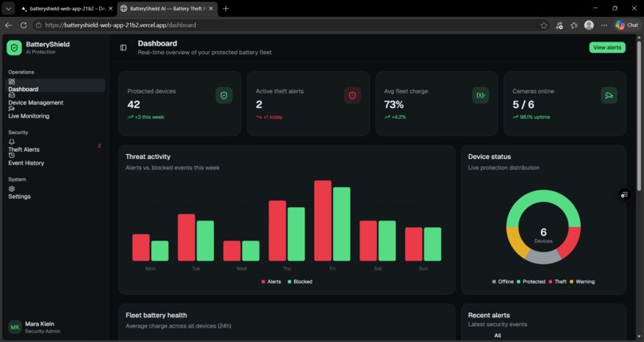644x342 pixels.
Task: Click the 'Threat activity' heading
Action: tap(148, 157)
